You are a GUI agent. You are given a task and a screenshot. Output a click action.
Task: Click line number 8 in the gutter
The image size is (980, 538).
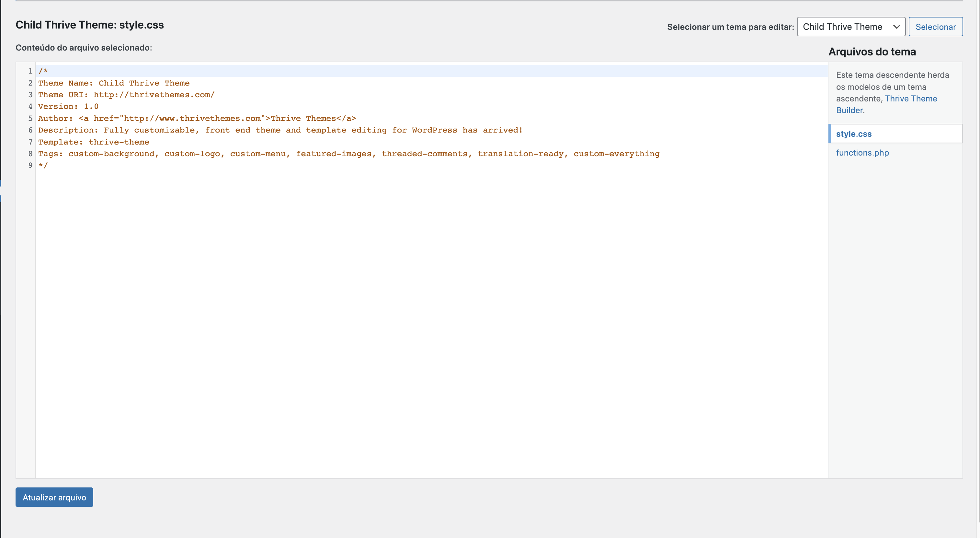pyautogui.click(x=30, y=154)
